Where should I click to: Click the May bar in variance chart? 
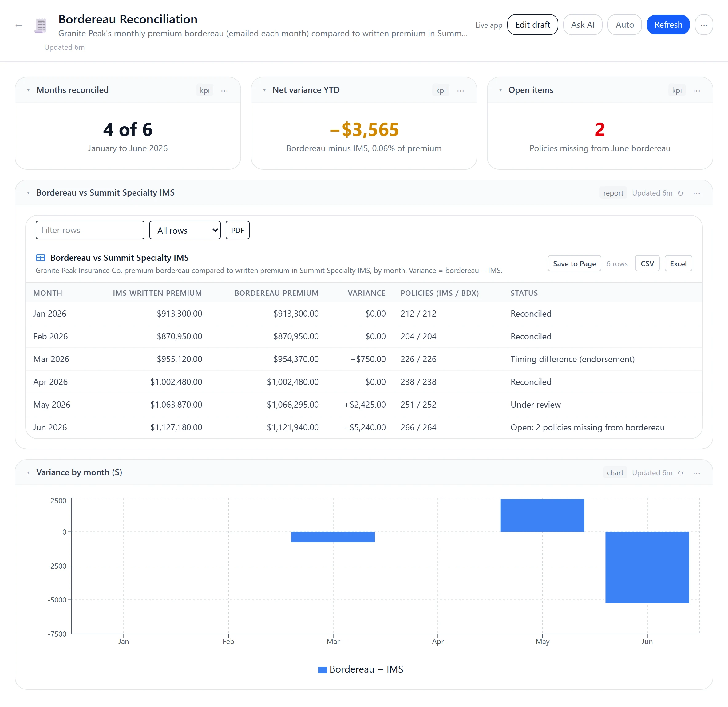542,515
